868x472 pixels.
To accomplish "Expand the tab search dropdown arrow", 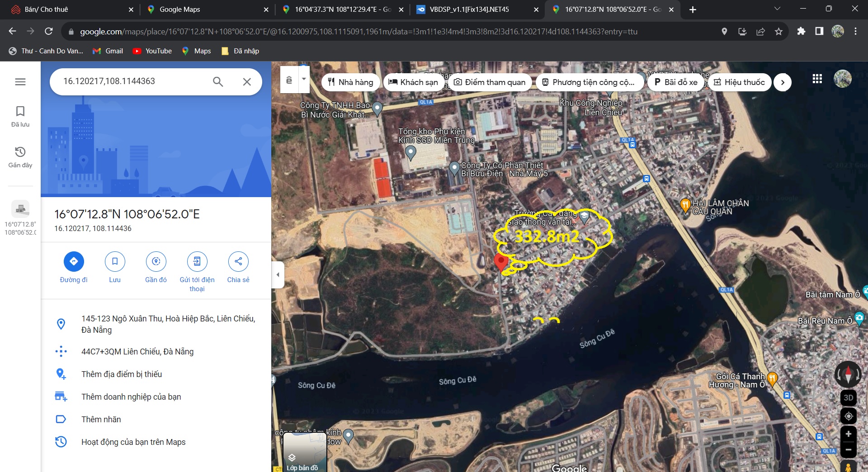I will tap(777, 9).
